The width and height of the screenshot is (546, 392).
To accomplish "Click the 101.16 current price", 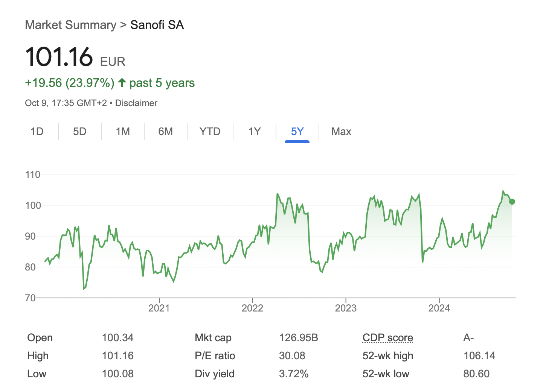I will coord(59,57).
